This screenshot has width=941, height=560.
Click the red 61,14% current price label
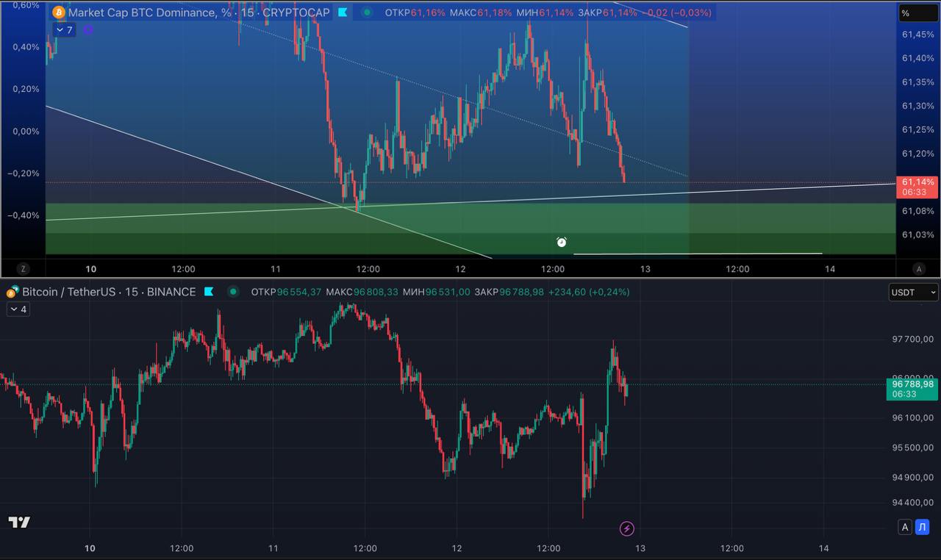tap(917, 187)
